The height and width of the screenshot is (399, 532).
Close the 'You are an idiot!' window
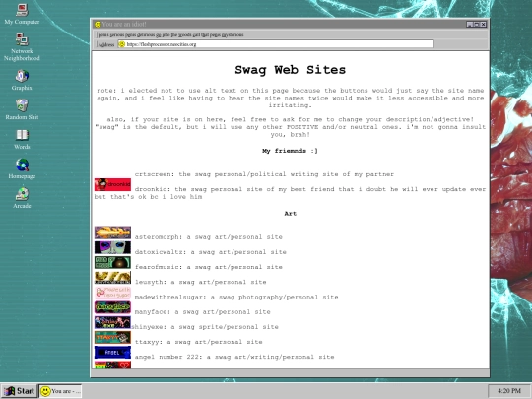pyautogui.click(x=483, y=24)
